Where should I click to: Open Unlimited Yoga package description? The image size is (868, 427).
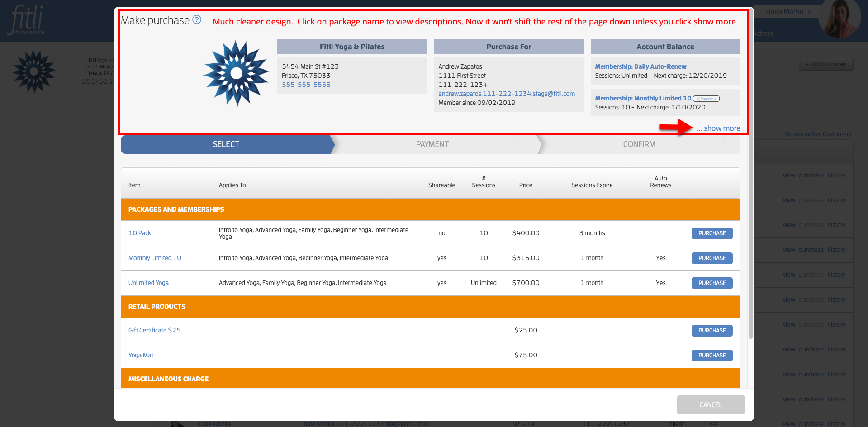pos(148,283)
